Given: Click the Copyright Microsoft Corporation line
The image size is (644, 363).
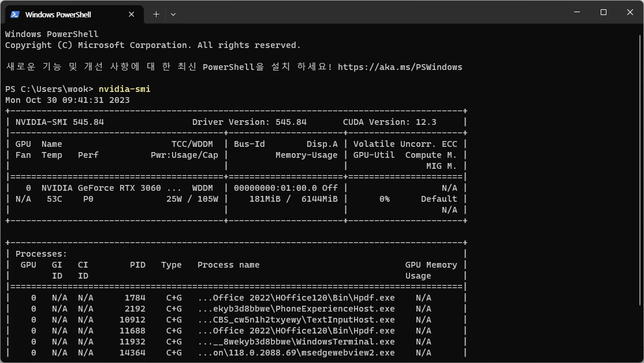Looking at the screenshot, I should coord(153,45).
